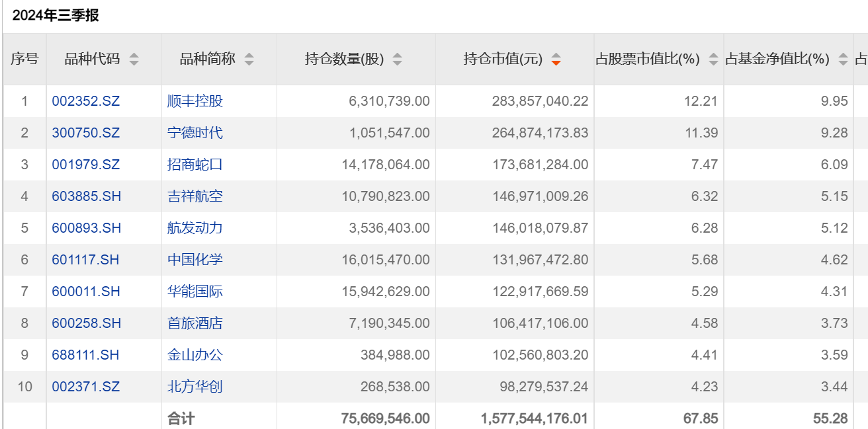Sort by 持仓市值(元) column sort icon
Image resolution: width=868 pixels, height=429 pixels.
[556, 59]
